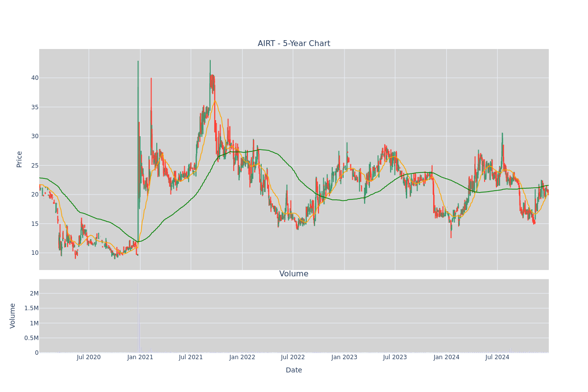Click the volume tick label '1M'

[x=34, y=323]
